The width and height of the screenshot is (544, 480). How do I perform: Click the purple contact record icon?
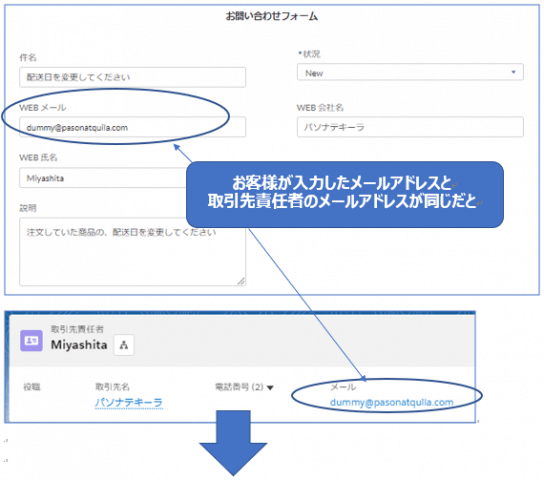point(31,341)
